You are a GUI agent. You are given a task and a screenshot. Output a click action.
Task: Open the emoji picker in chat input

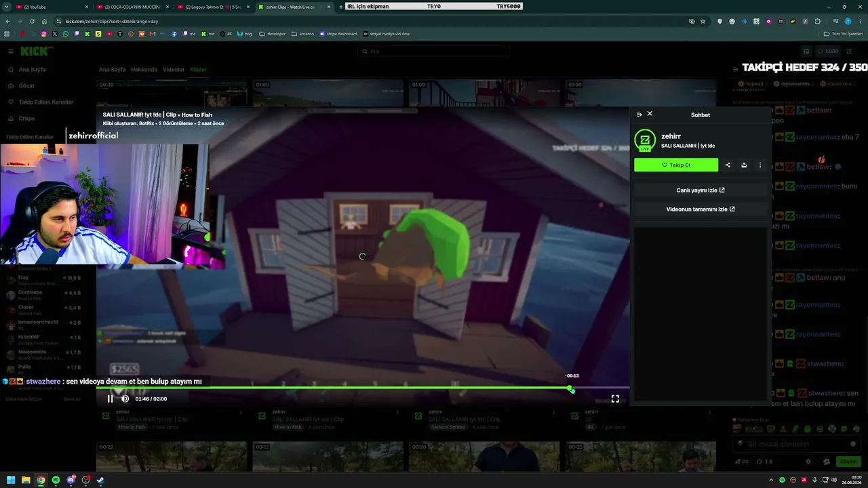[853, 444]
